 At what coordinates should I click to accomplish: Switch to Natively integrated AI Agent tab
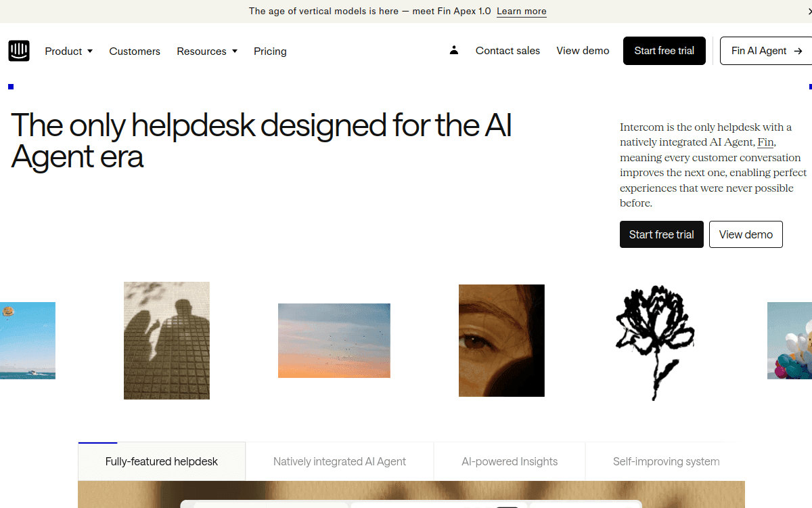point(340,461)
